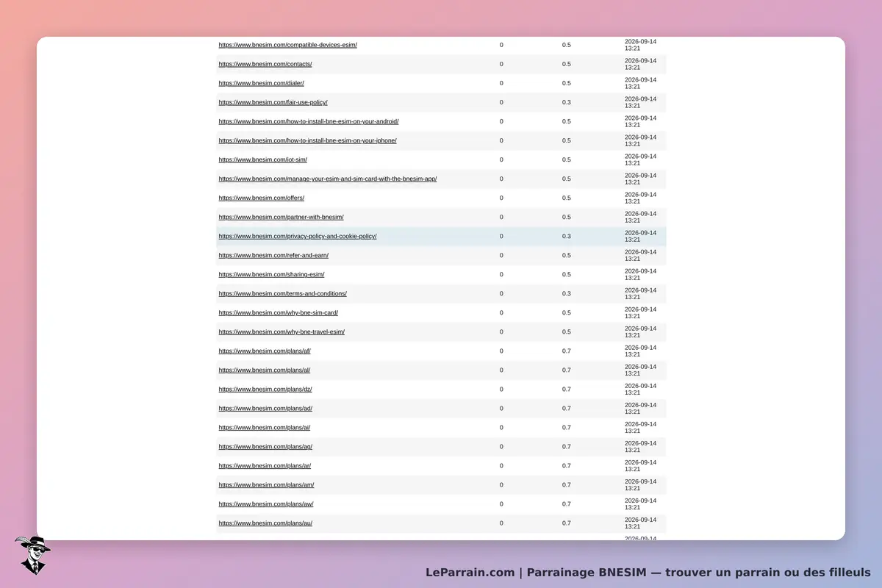This screenshot has height=588, width=882.
Task: Follow the bnesim.com/dialer/ link
Action: click(262, 83)
